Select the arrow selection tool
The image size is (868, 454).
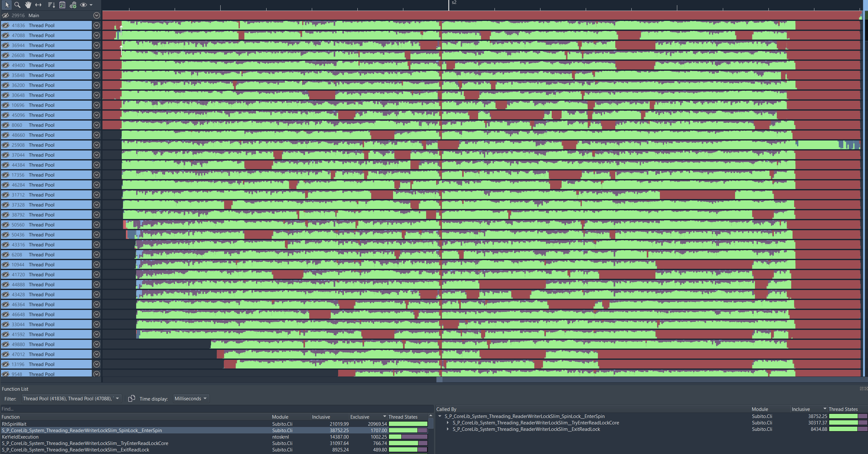click(6, 5)
